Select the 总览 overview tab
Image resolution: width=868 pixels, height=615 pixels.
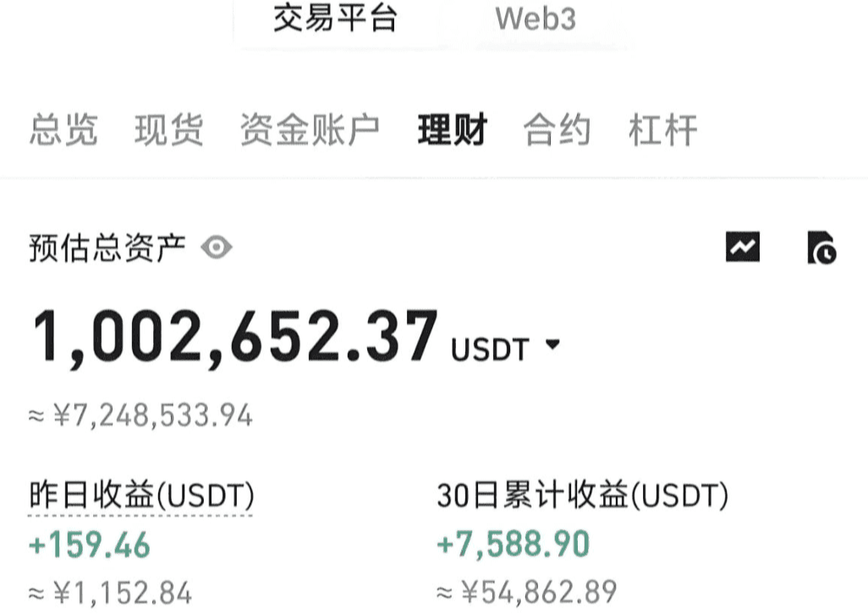coord(63,129)
